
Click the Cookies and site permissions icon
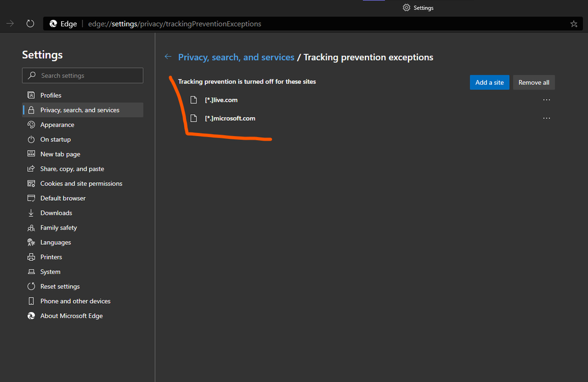click(x=31, y=183)
